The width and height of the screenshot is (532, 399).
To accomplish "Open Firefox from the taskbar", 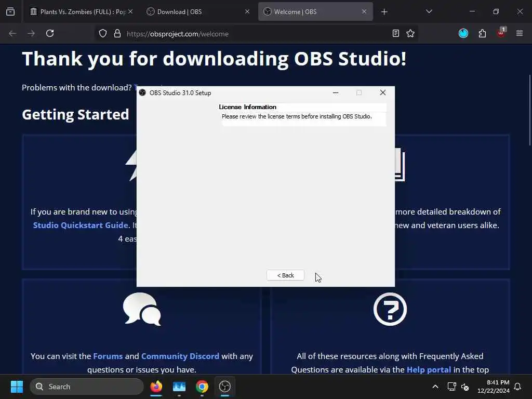I will tap(156, 387).
